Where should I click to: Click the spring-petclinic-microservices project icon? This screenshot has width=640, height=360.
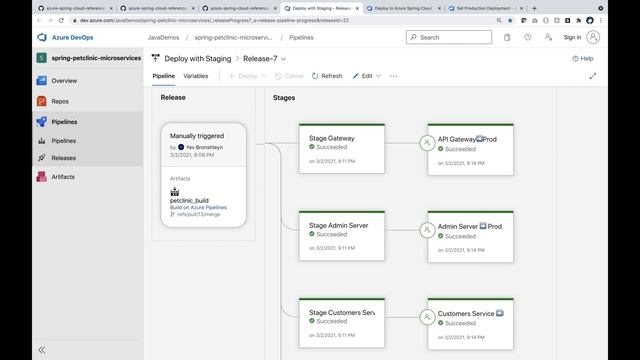pos(41,58)
